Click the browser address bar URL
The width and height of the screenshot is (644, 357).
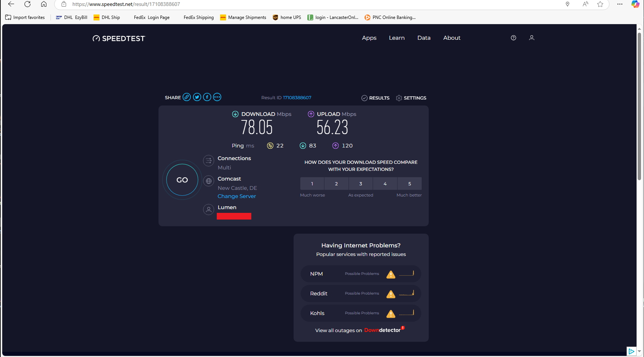pyautogui.click(x=126, y=4)
